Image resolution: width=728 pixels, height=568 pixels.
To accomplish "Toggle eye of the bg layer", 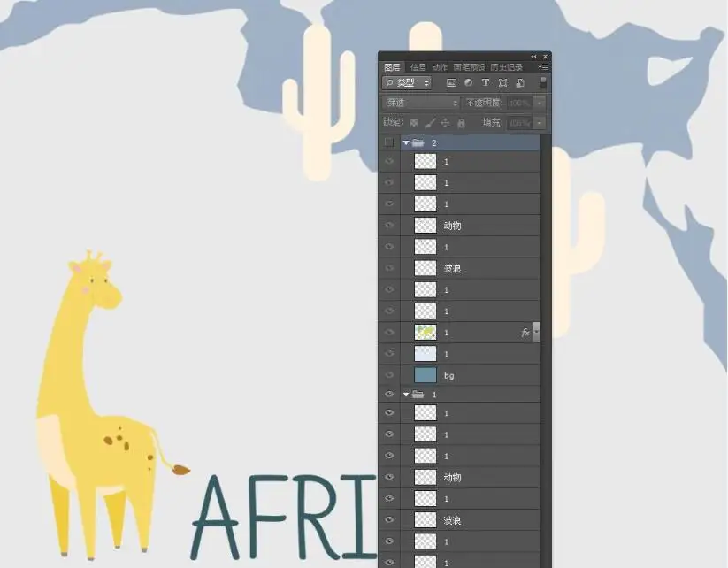I will (389, 375).
